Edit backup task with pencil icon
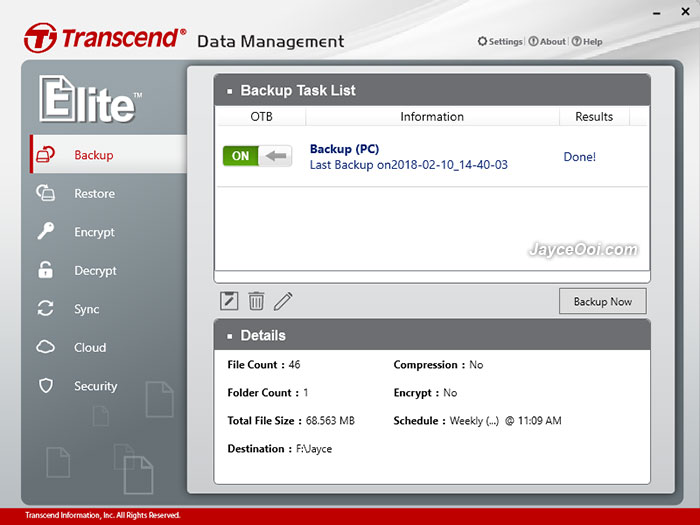 (283, 301)
